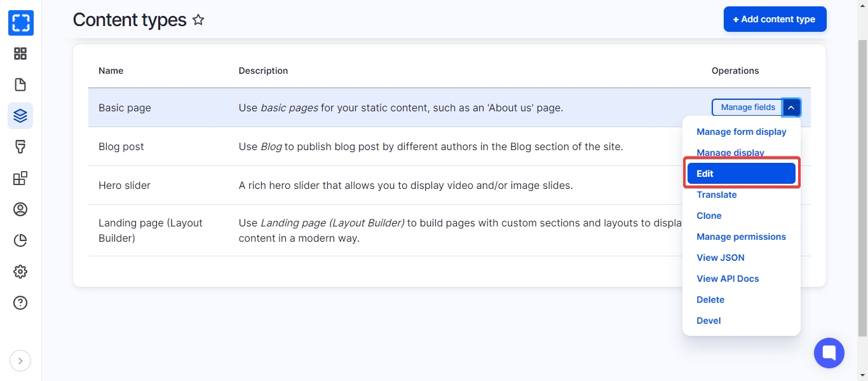Open the Help question mark icon
This screenshot has width=868, height=381.
point(20,303)
